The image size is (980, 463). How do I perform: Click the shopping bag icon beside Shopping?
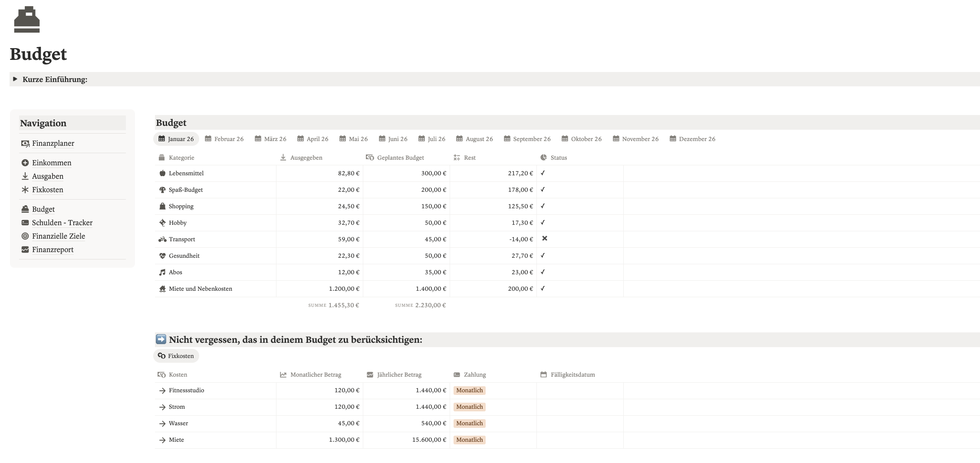[162, 206]
